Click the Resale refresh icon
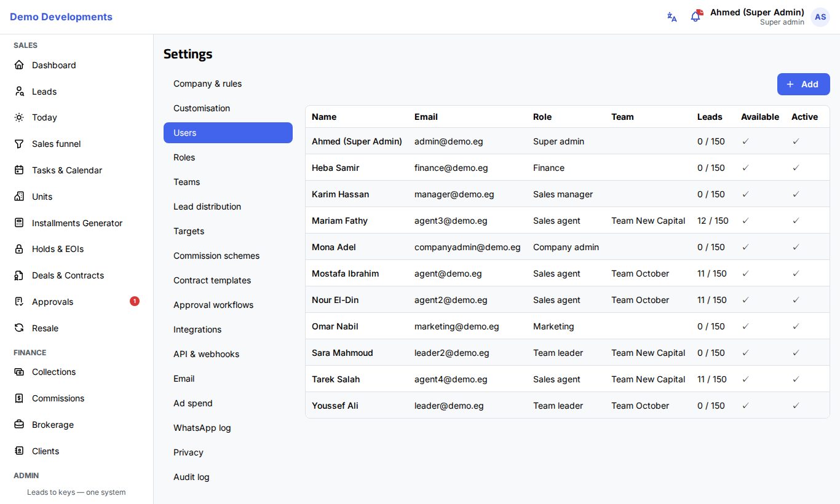Image resolution: width=840 pixels, height=504 pixels. [19, 328]
